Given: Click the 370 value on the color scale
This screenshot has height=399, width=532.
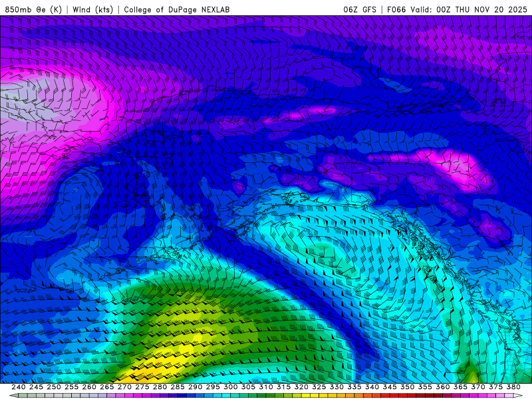Looking at the screenshot, I should pos(478,387).
